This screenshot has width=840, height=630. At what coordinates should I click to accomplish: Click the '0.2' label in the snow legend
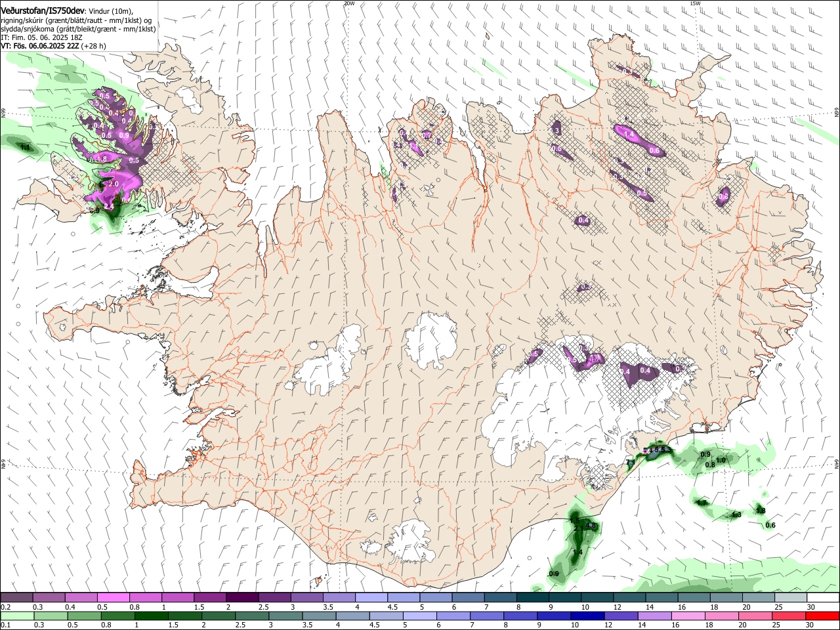tap(5, 607)
